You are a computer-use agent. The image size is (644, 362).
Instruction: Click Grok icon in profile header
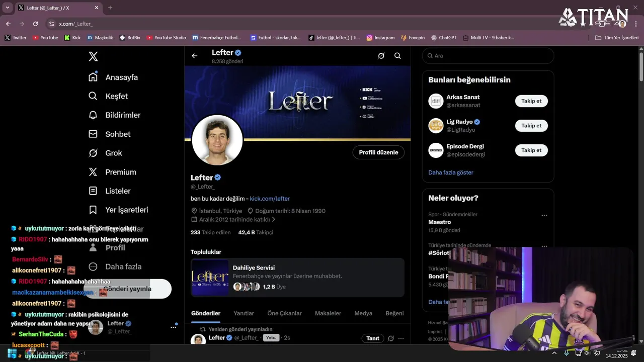(381, 56)
